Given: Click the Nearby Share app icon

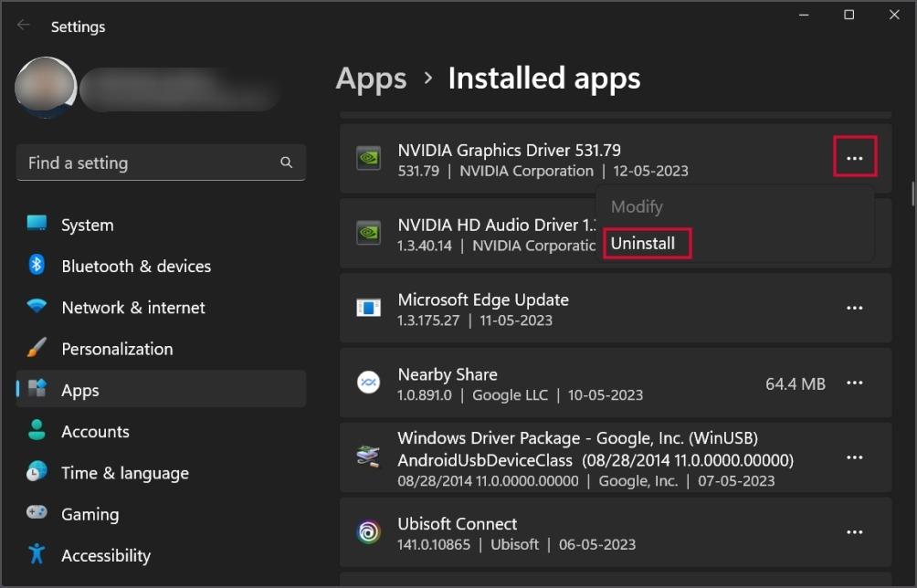Looking at the screenshot, I should (368, 383).
